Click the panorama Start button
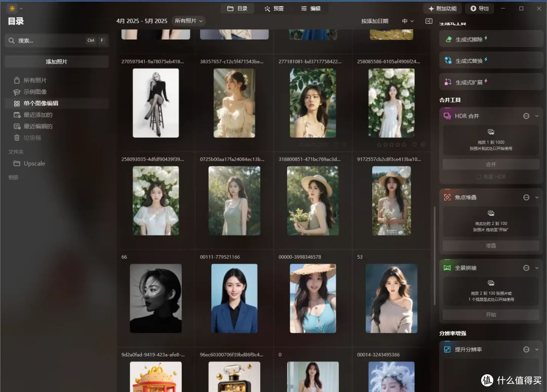The height and width of the screenshot is (392, 547). [x=491, y=315]
